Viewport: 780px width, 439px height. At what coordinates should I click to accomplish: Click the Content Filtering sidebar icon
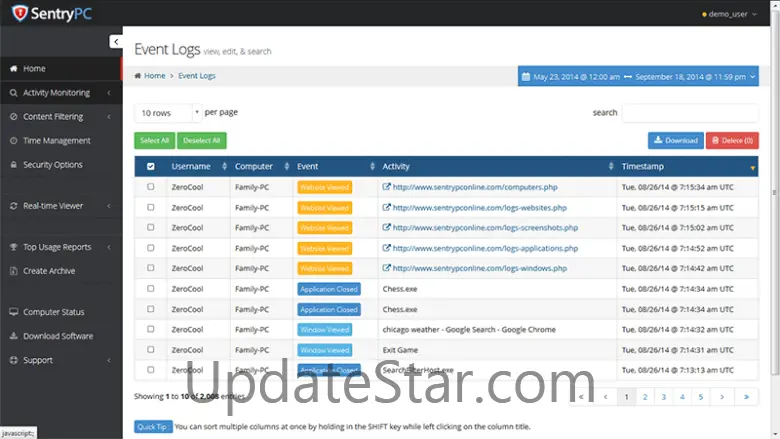pos(13,117)
